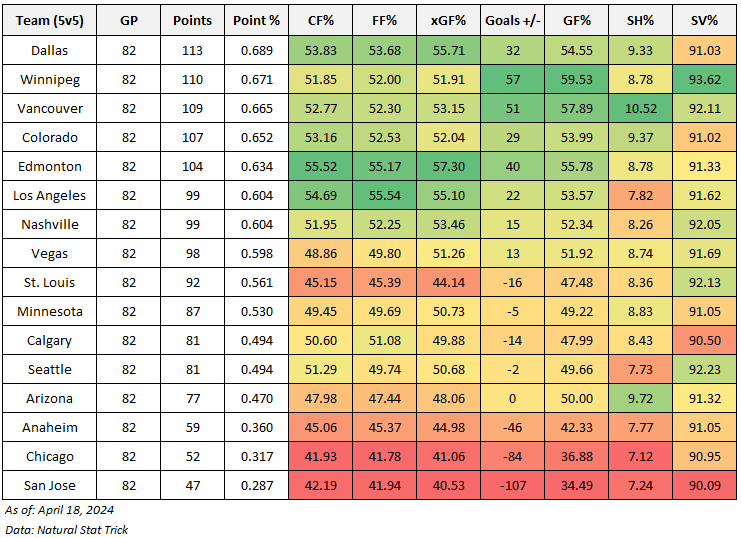Click the 'As of: April 18, 2024' note
The width and height of the screenshot is (741, 538).
pyautogui.click(x=58, y=510)
